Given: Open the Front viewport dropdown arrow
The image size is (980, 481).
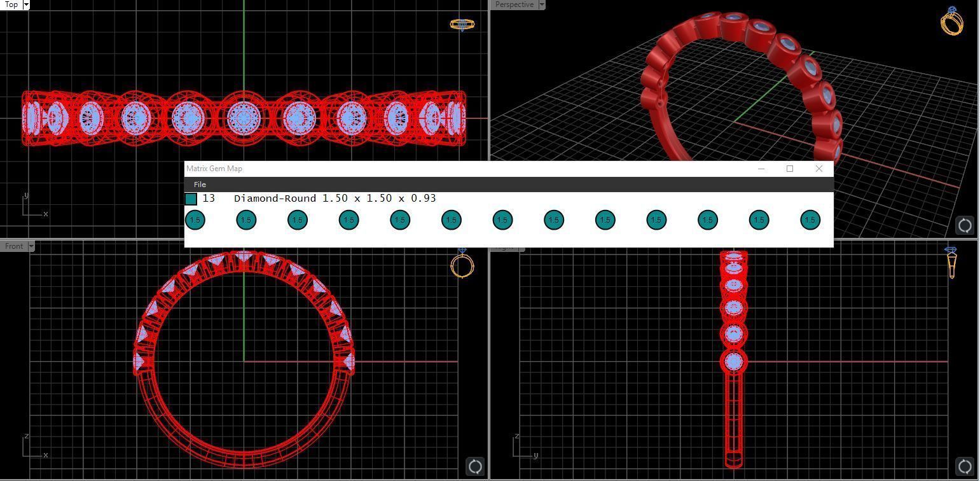Looking at the screenshot, I should (31, 246).
